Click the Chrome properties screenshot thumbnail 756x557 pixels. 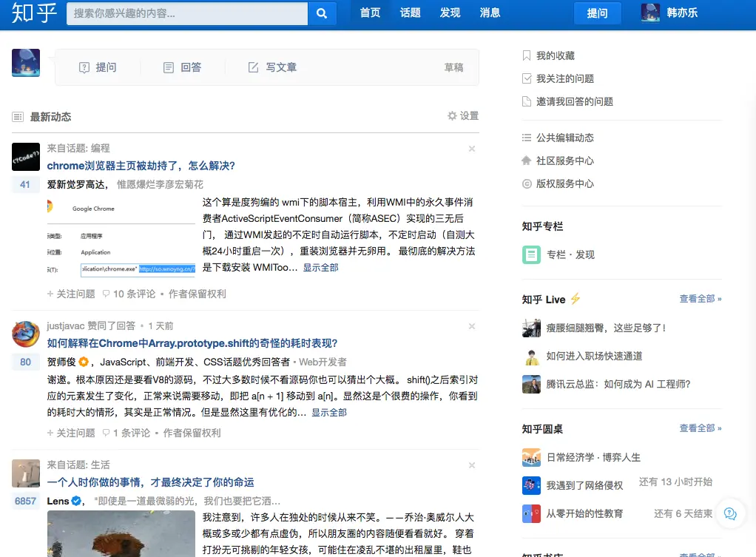click(x=121, y=237)
